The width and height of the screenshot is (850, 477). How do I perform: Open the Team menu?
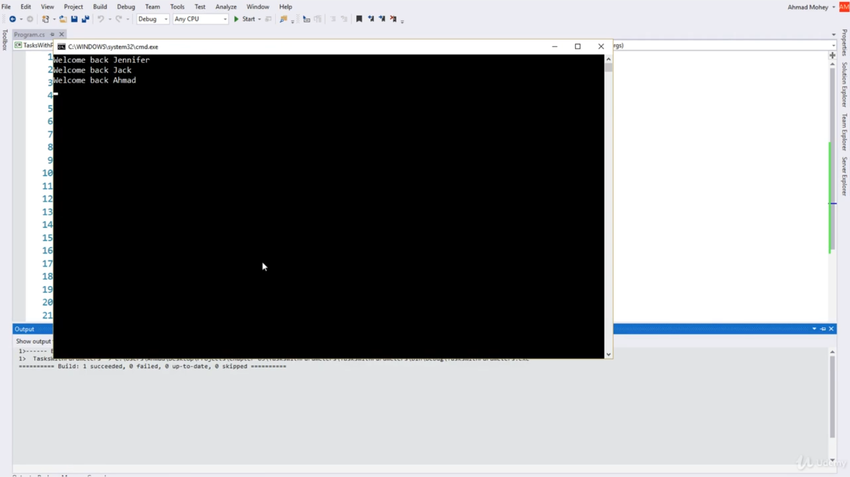point(152,7)
